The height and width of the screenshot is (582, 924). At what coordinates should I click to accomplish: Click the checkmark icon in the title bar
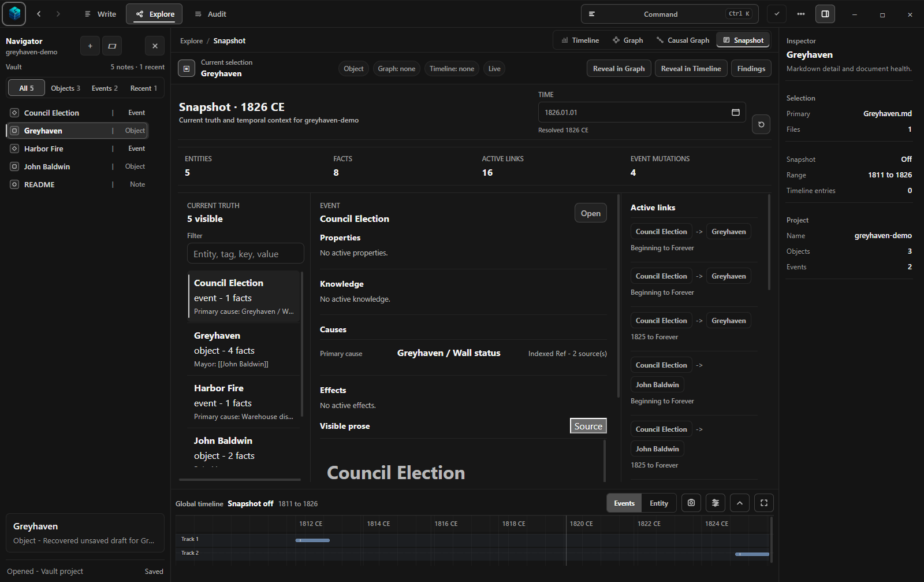777,14
